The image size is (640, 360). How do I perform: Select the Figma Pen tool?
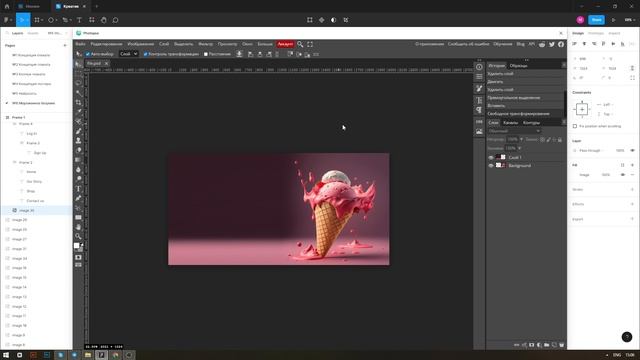pos(65,20)
